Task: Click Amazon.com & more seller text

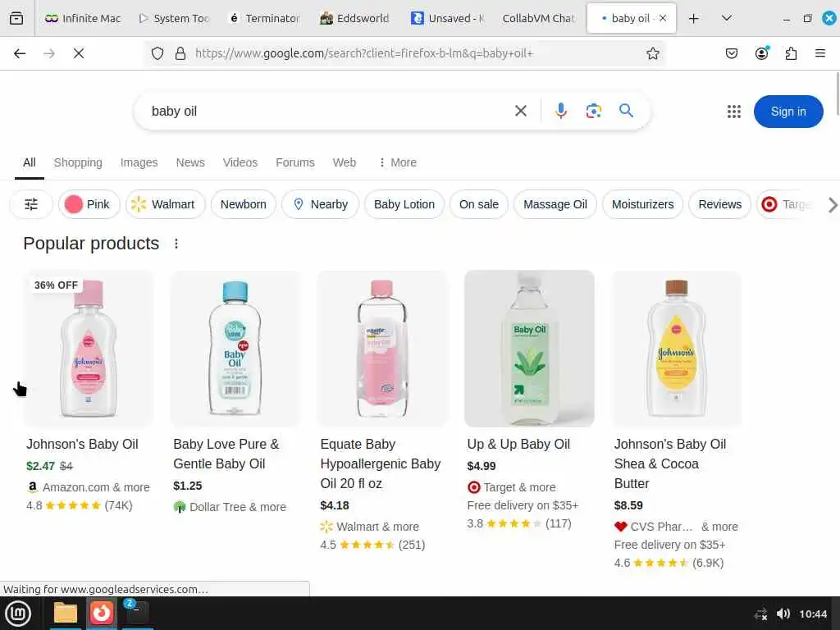Action: pyautogui.click(x=97, y=487)
